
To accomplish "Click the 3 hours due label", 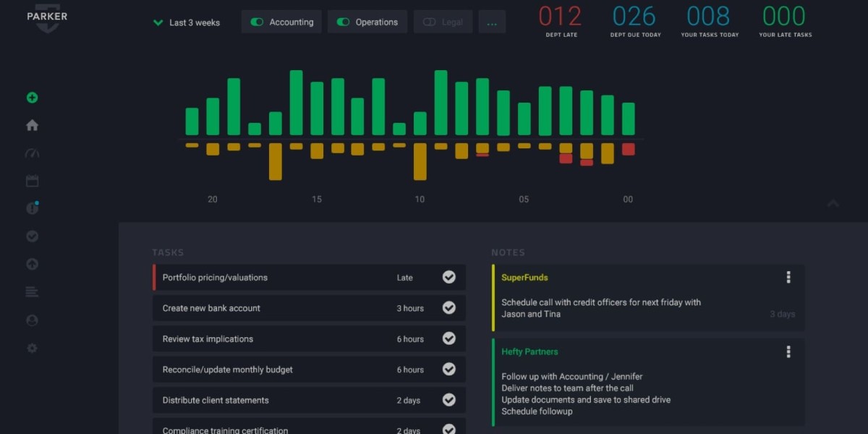I will [410, 308].
